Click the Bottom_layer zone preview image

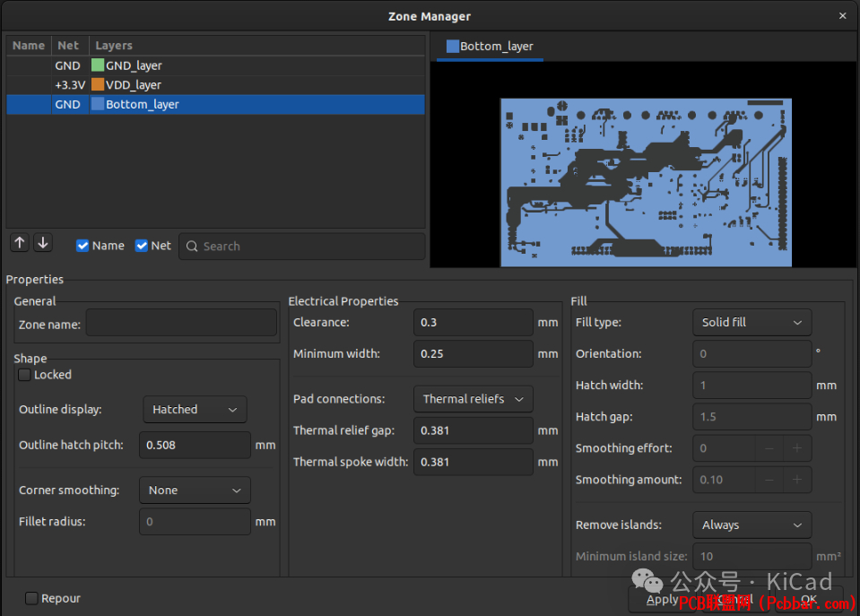pyautogui.click(x=646, y=183)
